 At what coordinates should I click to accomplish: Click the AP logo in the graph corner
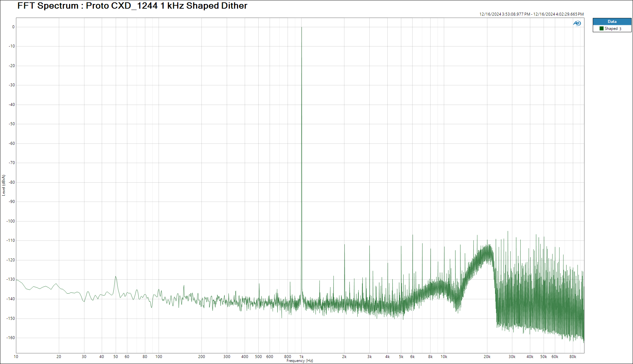coord(577,23)
